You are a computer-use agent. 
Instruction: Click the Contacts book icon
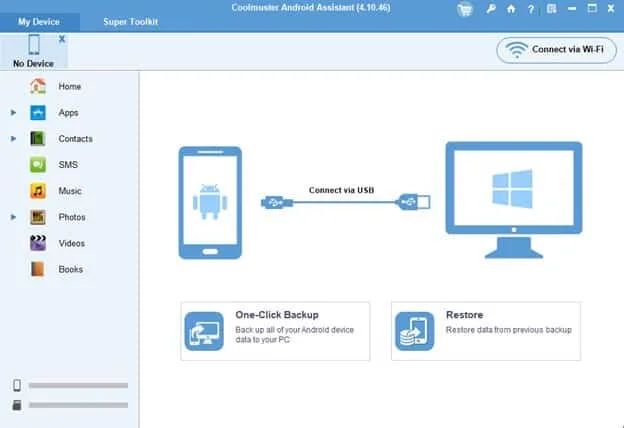(x=38, y=139)
